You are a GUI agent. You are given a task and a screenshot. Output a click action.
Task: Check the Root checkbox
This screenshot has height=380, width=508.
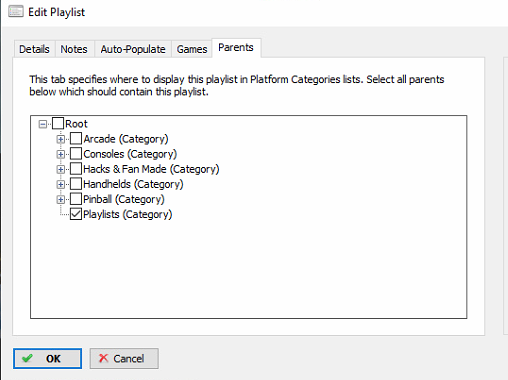pos(58,124)
